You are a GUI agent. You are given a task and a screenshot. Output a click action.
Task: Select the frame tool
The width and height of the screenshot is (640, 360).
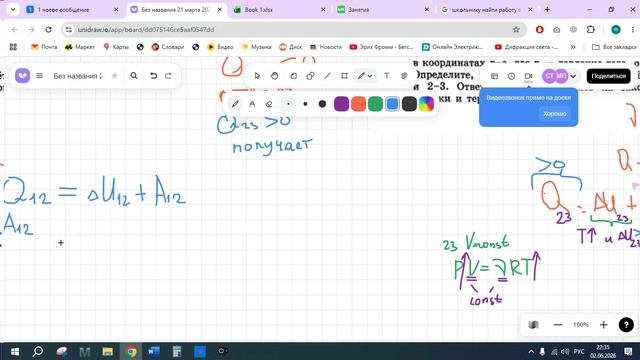[x=344, y=76]
